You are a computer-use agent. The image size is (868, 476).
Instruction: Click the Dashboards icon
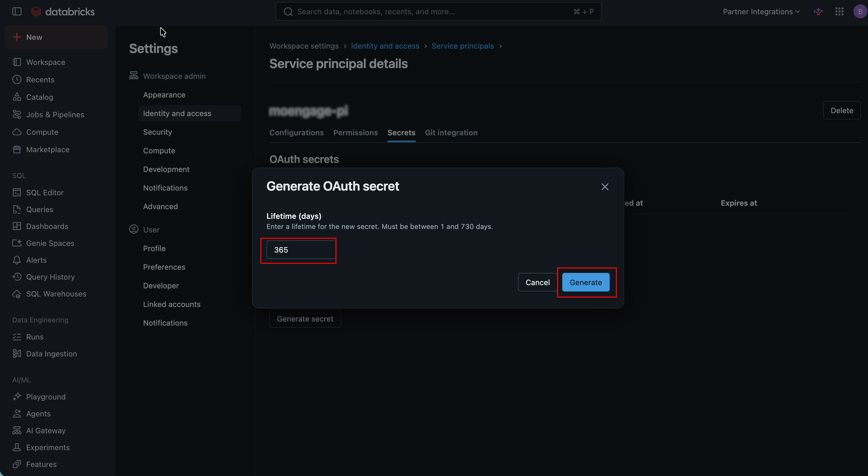[x=17, y=226]
